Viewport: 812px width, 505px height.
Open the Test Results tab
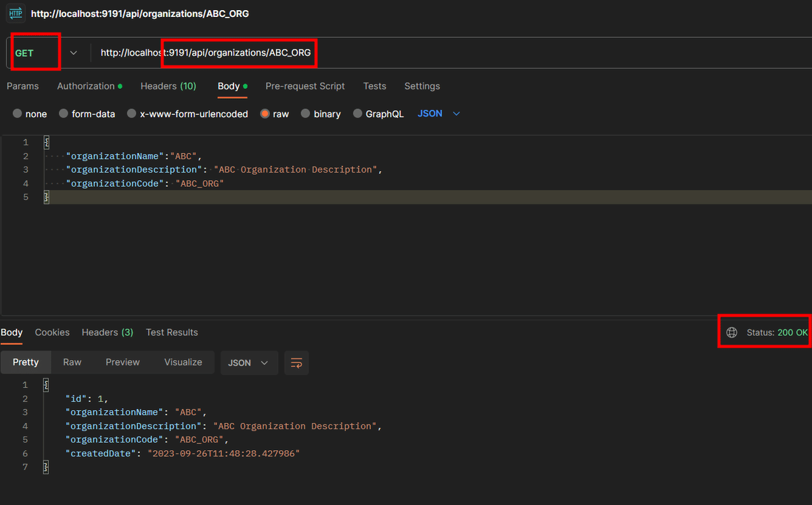tap(172, 332)
